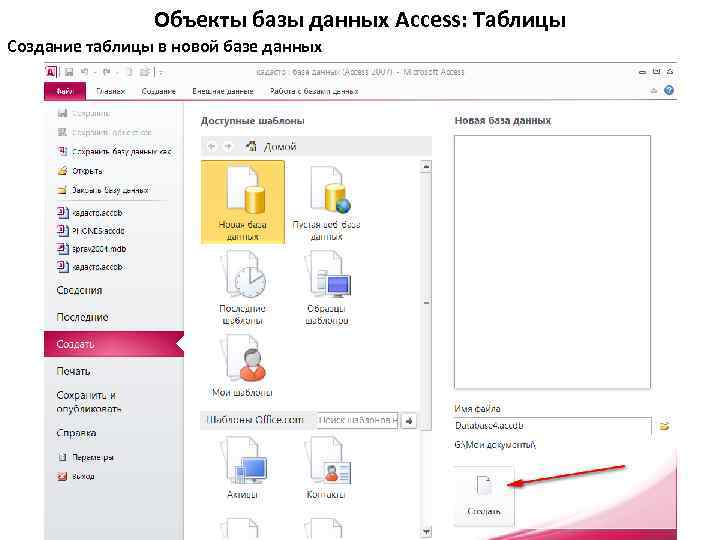Switch to the Создание ribbon tab
The height and width of the screenshot is (540, 720).
click(158, 91)
